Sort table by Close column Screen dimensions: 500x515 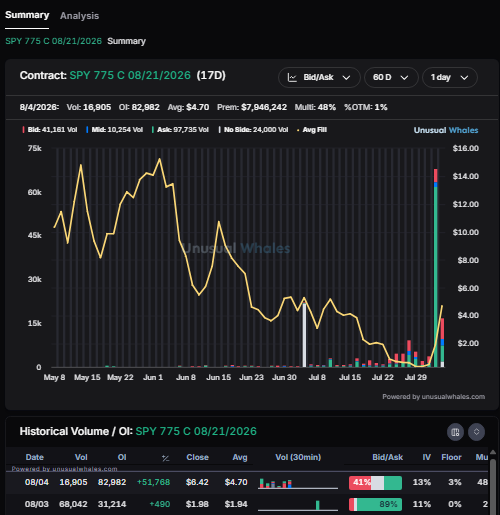pos(197,457)
